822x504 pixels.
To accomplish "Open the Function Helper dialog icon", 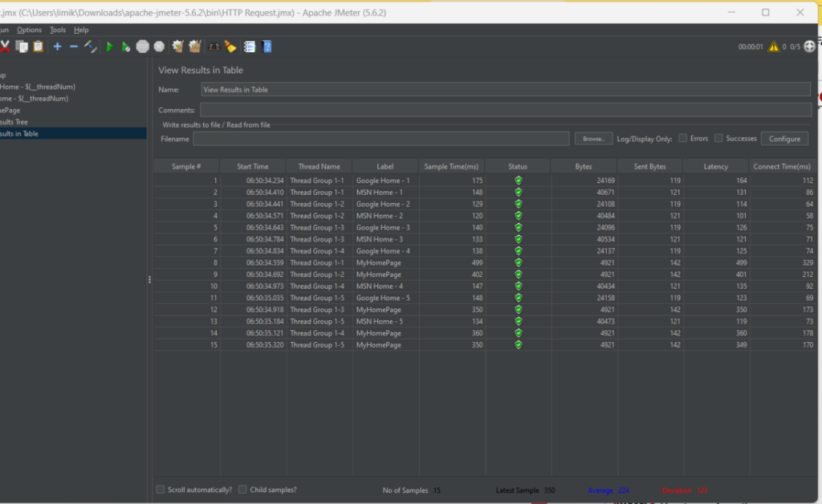I will (x=250, y=47).
